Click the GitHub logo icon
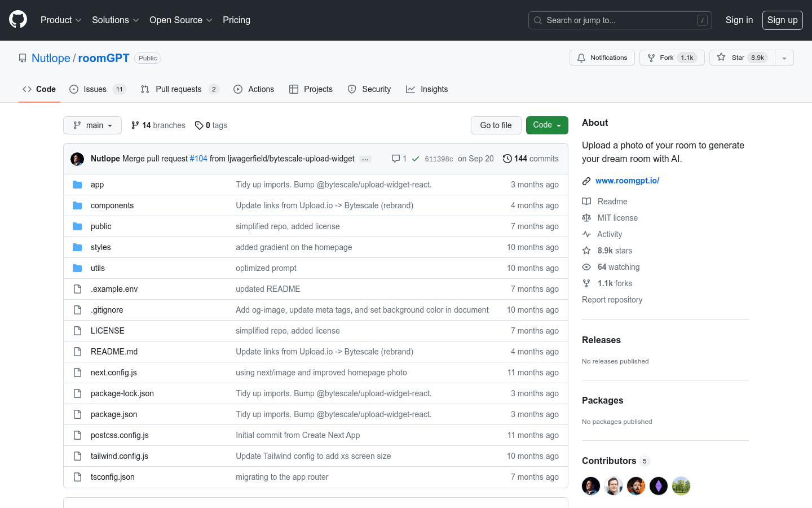Viewport: 812px width, 508px height. [x=18, y=20]
